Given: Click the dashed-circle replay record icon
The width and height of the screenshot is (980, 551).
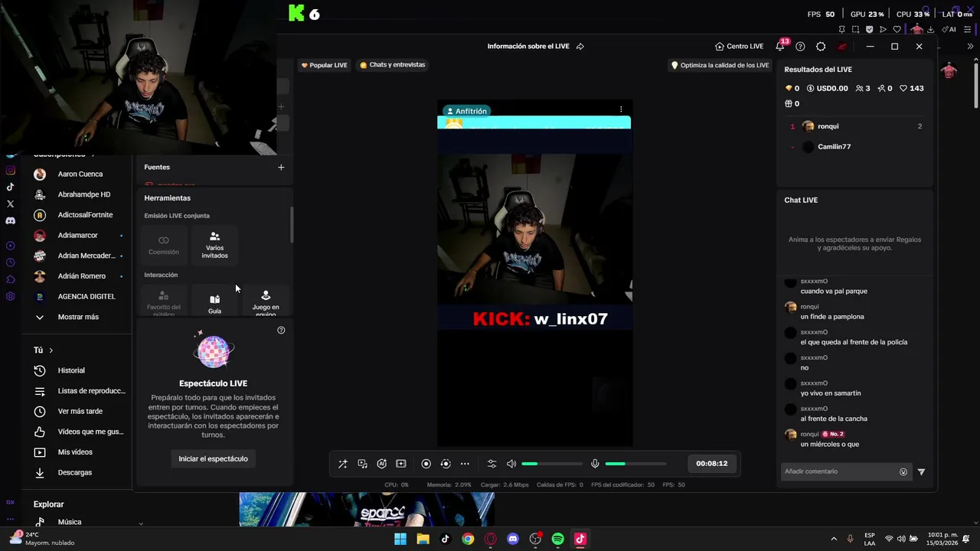Looking at the screenshot, I should pos(446,464).
